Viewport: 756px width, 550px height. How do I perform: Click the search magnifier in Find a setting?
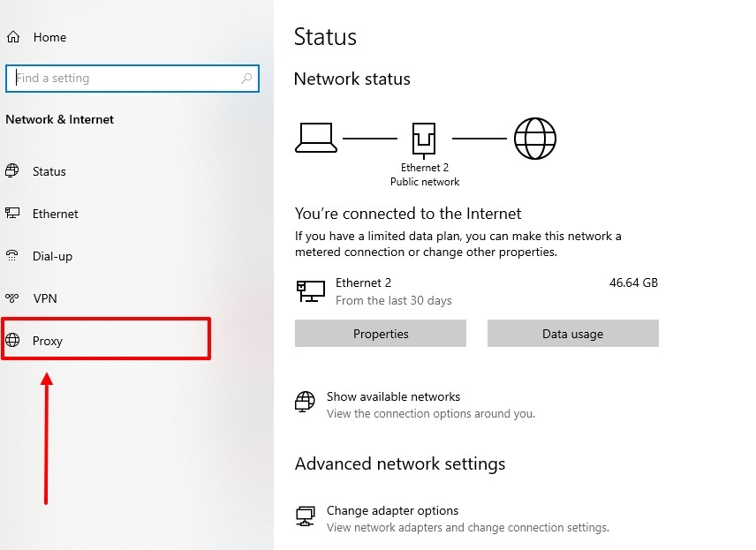click(x=246, y=79)
